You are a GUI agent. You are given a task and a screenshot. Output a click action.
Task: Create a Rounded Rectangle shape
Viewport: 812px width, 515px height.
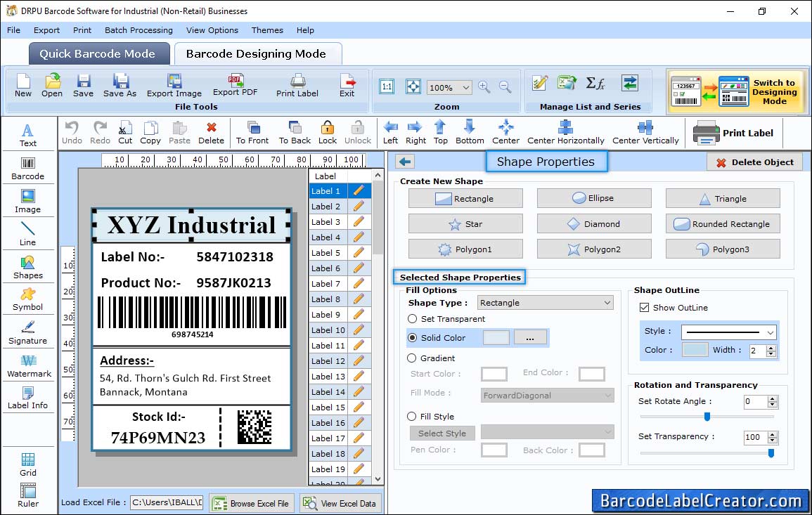[723, 223]
